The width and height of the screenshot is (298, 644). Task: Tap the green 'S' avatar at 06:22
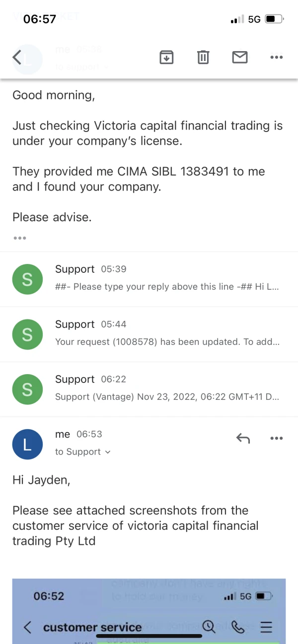[27, 389]
